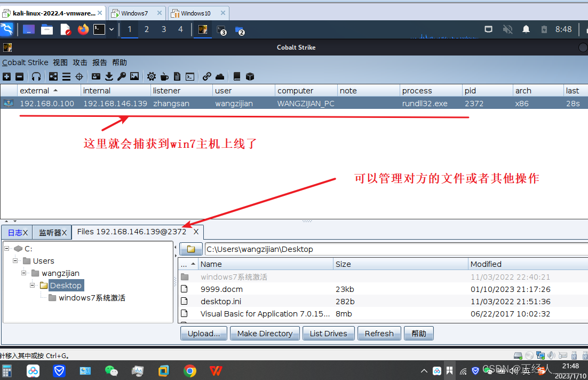Click the gear payload generator icon
The image size is (588, 380).
click(152, 76)
